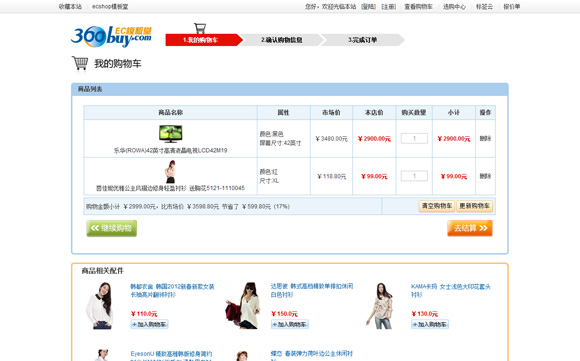Click 清空购物车 to empty the cart

437,206
